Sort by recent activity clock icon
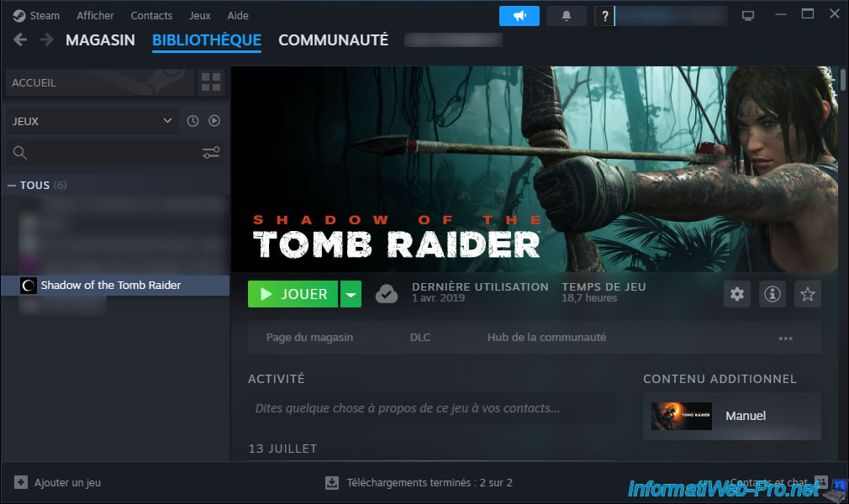Image resolution: width=849 pixels, height=504 pixels. pos(192,121)
